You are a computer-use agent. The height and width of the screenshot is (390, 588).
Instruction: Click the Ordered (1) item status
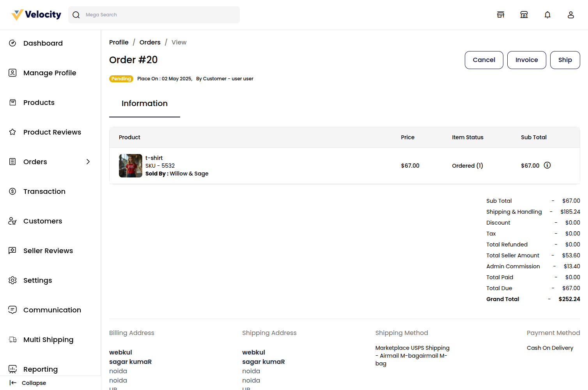(x=468, y=166)
